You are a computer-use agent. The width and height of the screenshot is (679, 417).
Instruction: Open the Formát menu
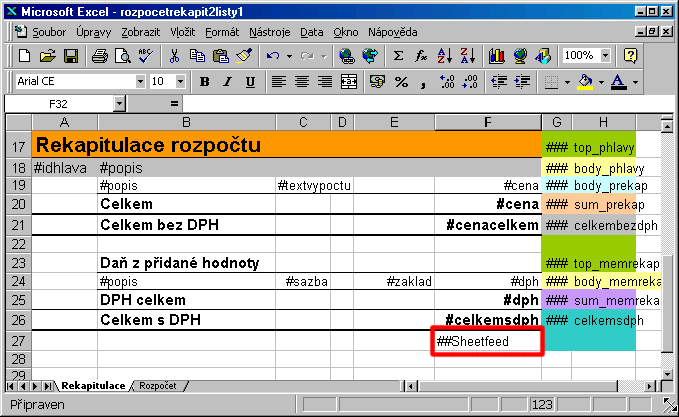[x=222, y=32]
